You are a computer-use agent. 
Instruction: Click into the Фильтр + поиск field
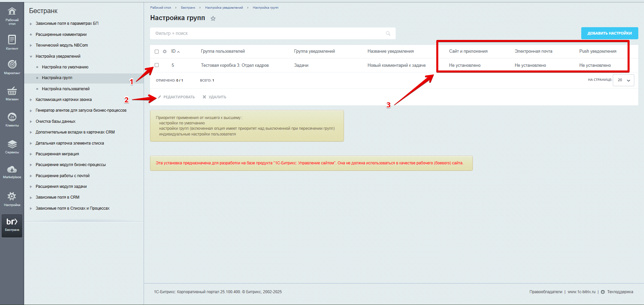click(x=268, y=34)
